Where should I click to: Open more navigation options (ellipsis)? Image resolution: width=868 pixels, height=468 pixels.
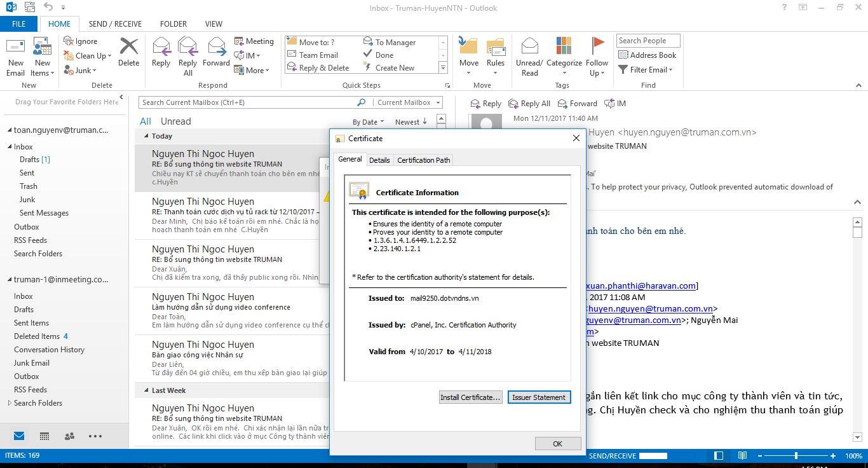point(95,436)
